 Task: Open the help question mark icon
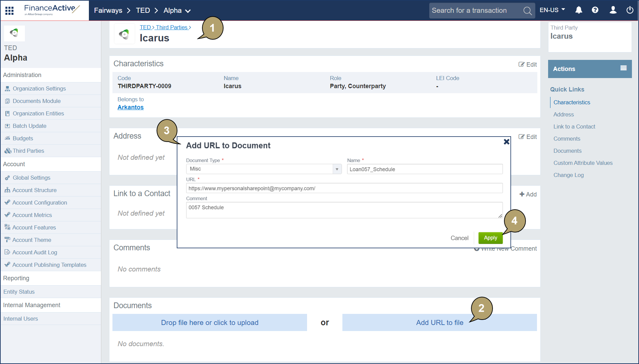click(595, 10)
